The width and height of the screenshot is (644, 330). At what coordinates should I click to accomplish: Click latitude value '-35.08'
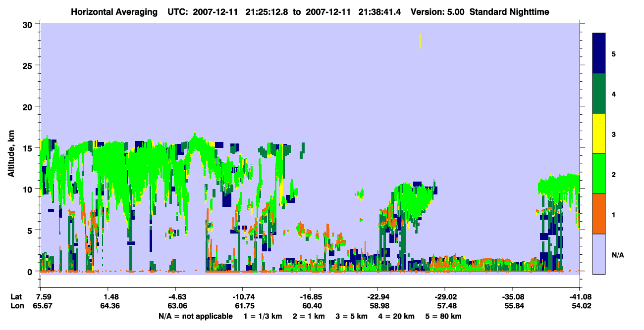coord(512,297)
